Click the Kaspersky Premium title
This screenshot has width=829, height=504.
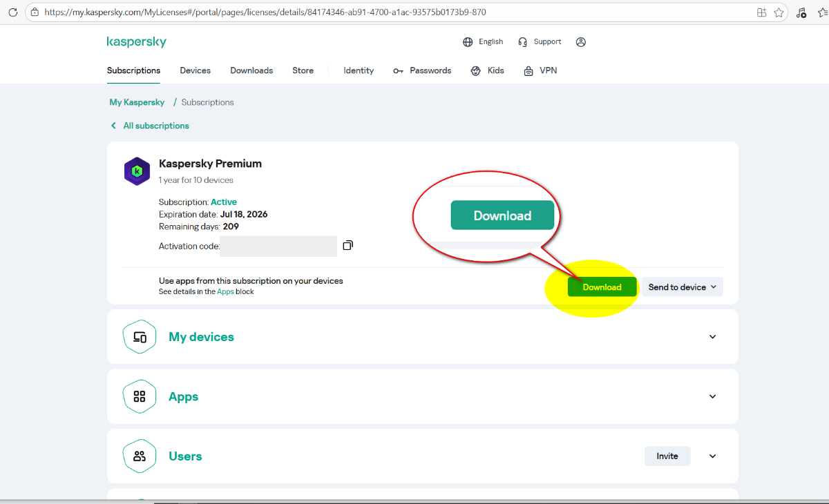coord(210,164)
